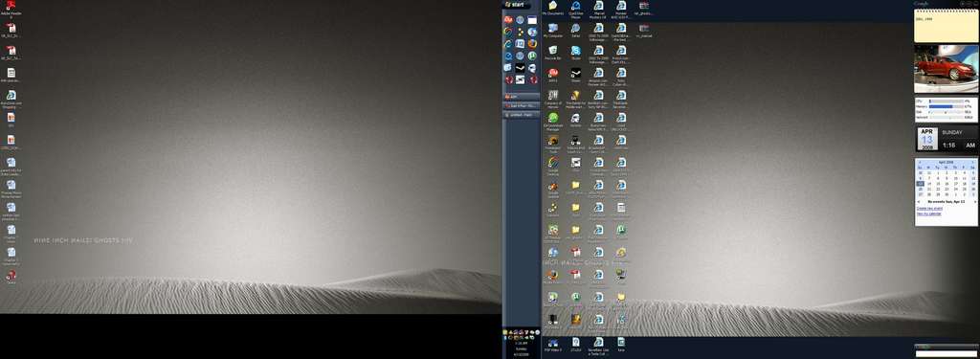
Task: Open the Company of Heroes shortcut
Action: coord(552,98)
